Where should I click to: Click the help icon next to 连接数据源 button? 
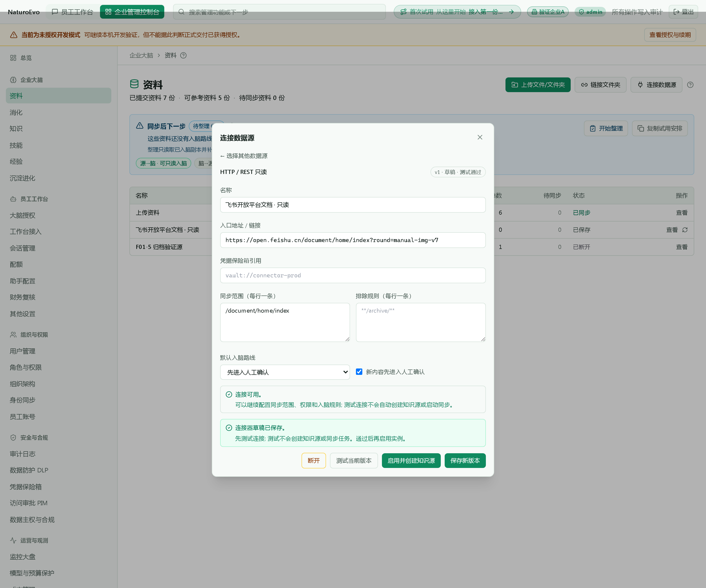690,85
